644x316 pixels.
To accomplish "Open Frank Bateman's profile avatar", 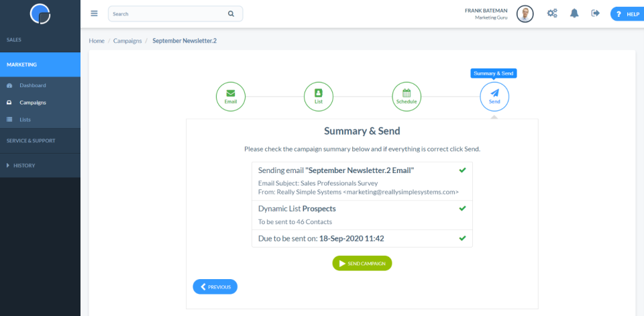I will pyautogui.click(x=525, y=13).
